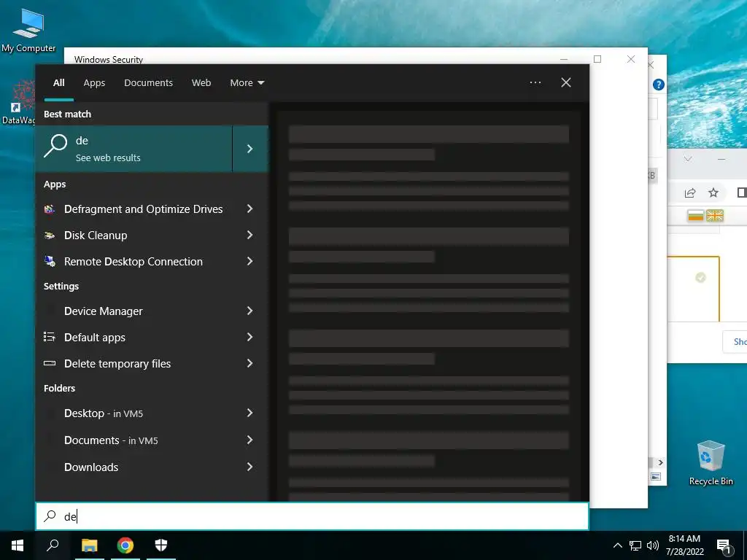Click the Disk Cleanup app icon
747x560 pixels.
click(50, 236)
